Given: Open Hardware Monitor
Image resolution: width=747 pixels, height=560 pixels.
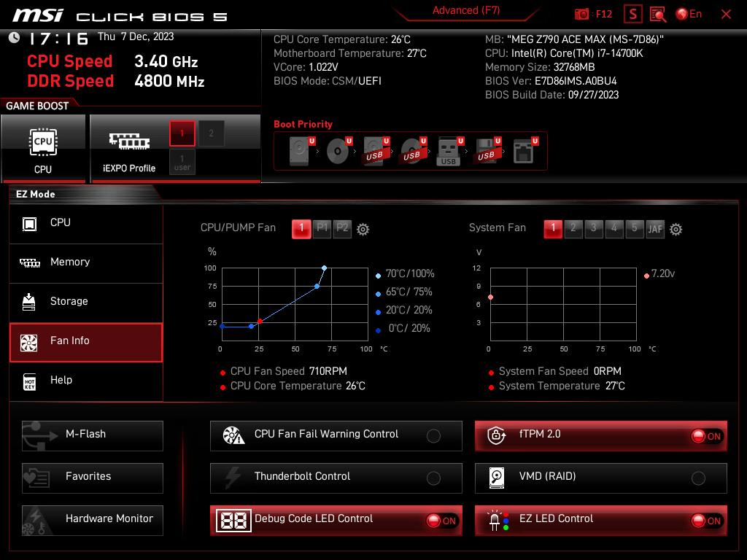Looking at the screenshot, I should (x=93, y=520).
